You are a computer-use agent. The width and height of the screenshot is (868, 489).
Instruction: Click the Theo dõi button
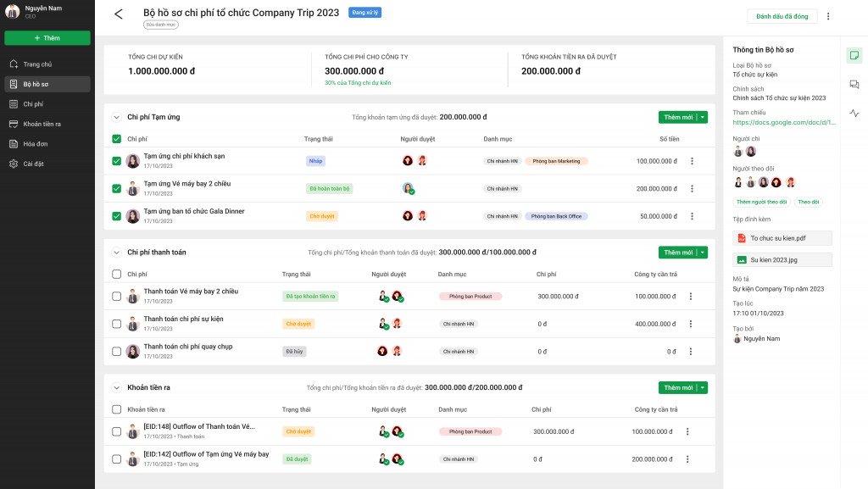coord(808,202)
